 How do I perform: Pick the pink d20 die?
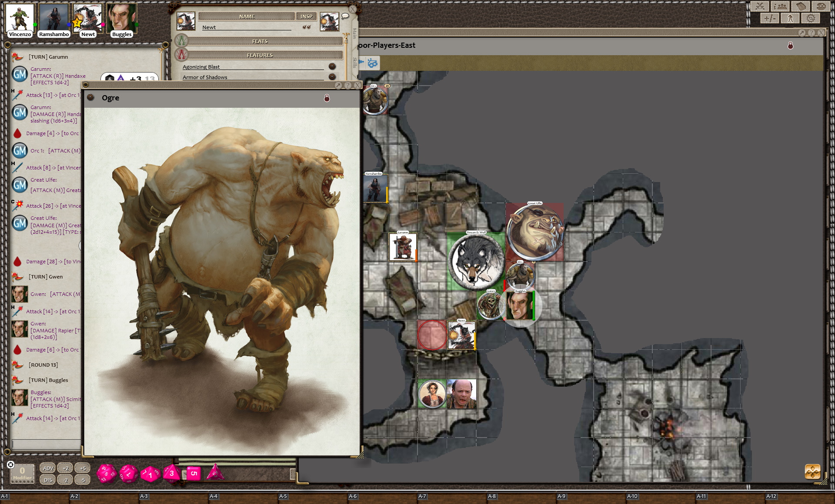point(106,474)
